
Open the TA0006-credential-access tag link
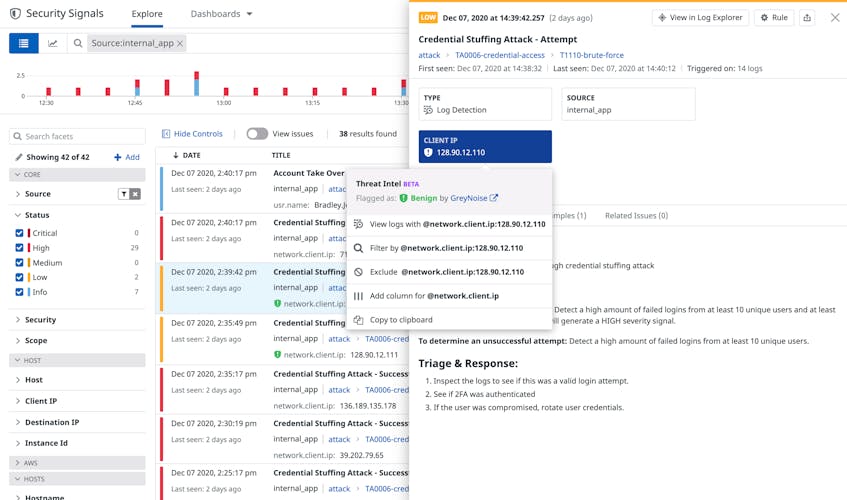[x=500, y=55]
